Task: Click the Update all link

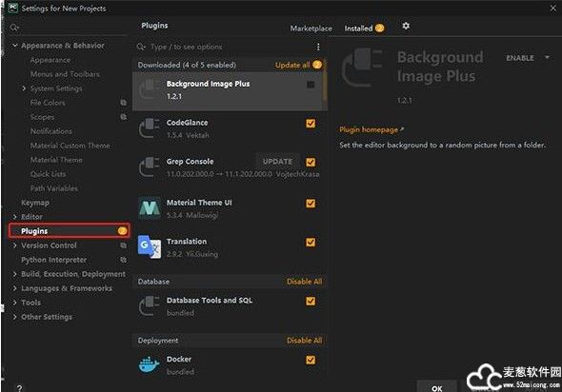Action: click(x=292, y=65)
